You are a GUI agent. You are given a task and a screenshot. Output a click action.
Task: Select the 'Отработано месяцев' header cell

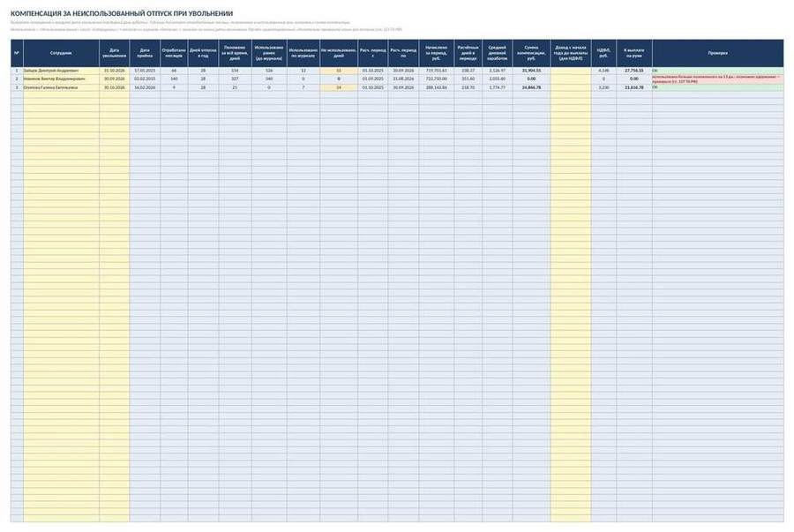tap(174, 53)
